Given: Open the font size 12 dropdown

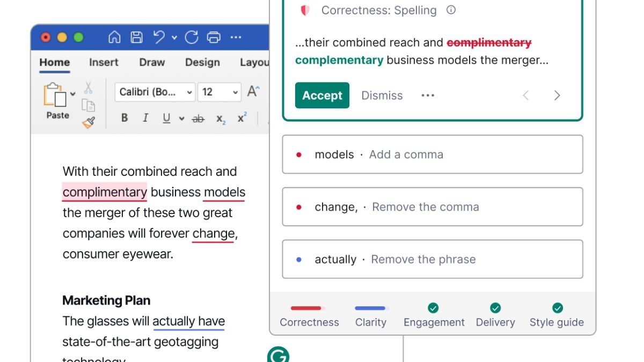Looking at the screenshot, I should pyautogui.click(x=219, y=92).
